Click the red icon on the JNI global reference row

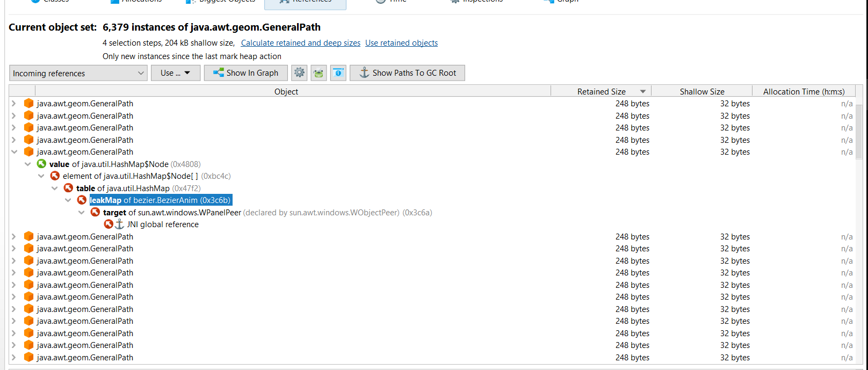pos(108,224)
